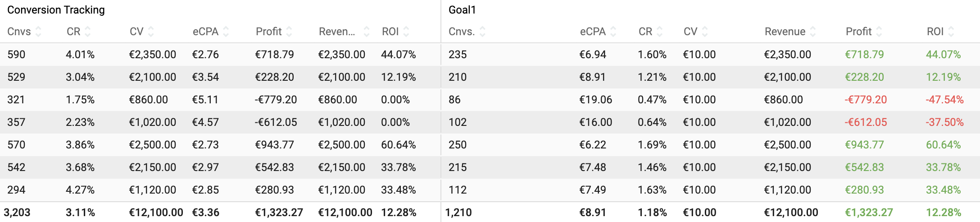Click the Goal1 group header label
The height and width of the screenshot is (222, 980).
coord(462,10)
